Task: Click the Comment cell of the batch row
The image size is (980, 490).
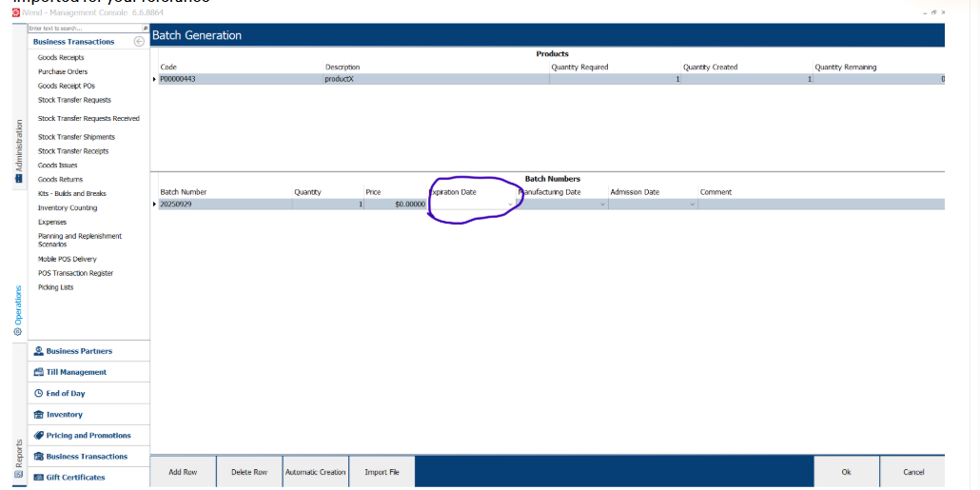Action: (x=818, y=205)
